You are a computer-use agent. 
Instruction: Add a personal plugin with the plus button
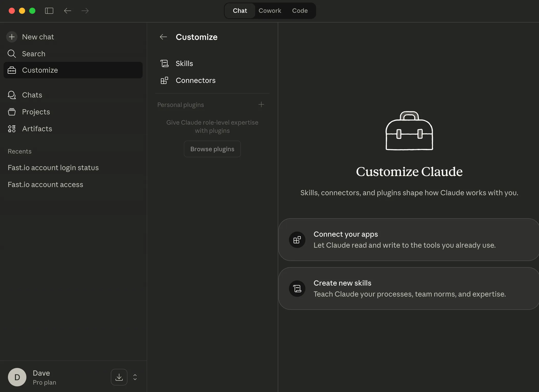(x=261, y=104)
